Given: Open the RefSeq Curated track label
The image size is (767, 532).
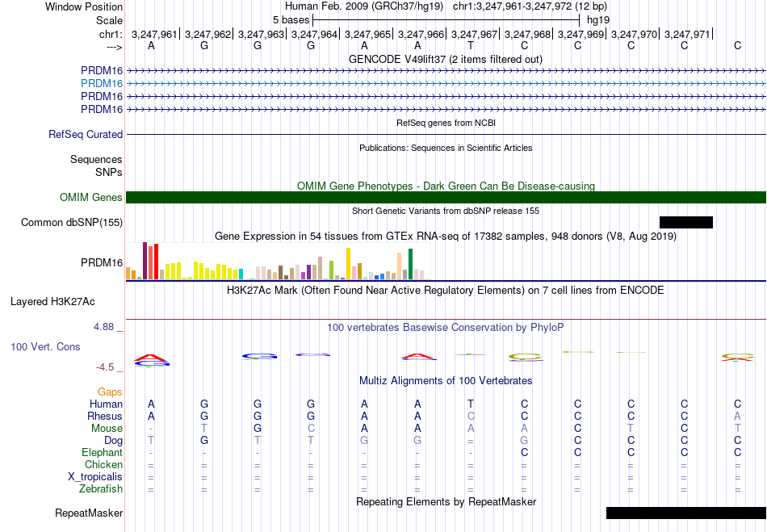Looking at the screenshot, I should coord(86,135).
